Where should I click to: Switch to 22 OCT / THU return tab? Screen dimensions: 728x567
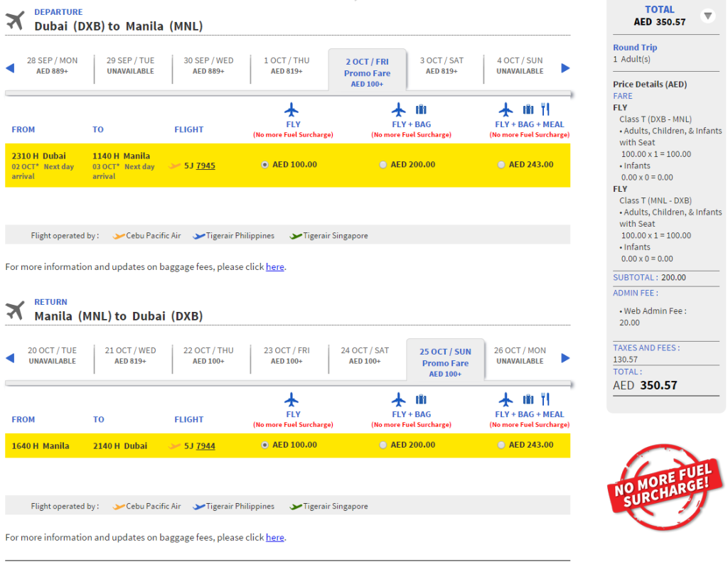208,356
